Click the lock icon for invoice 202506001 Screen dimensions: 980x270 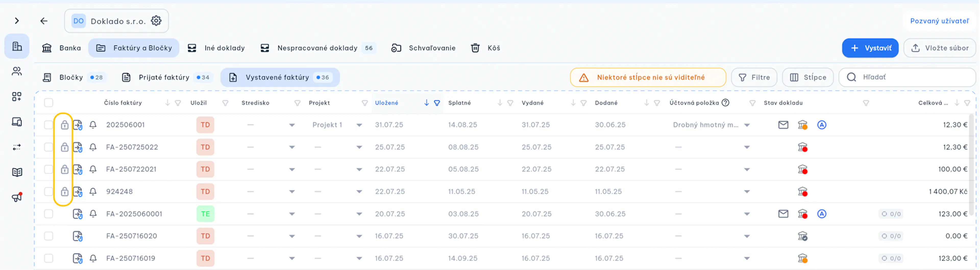[65, 125]
